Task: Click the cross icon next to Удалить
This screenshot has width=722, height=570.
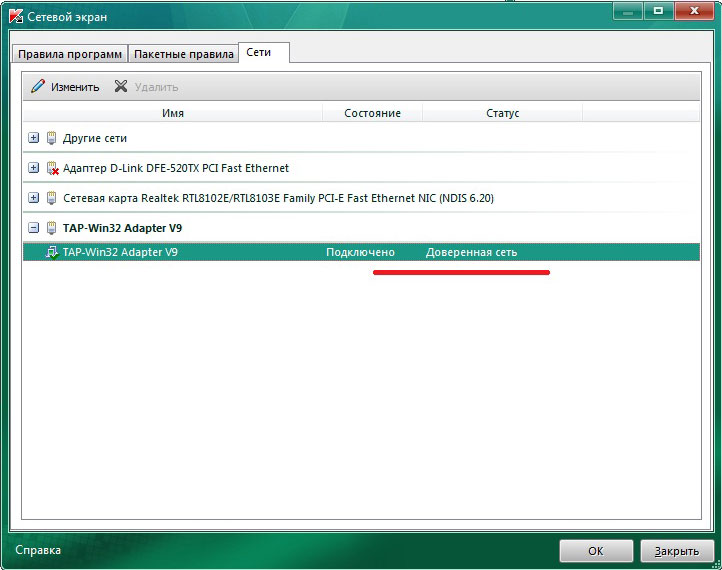Action: tap(121, 86)
